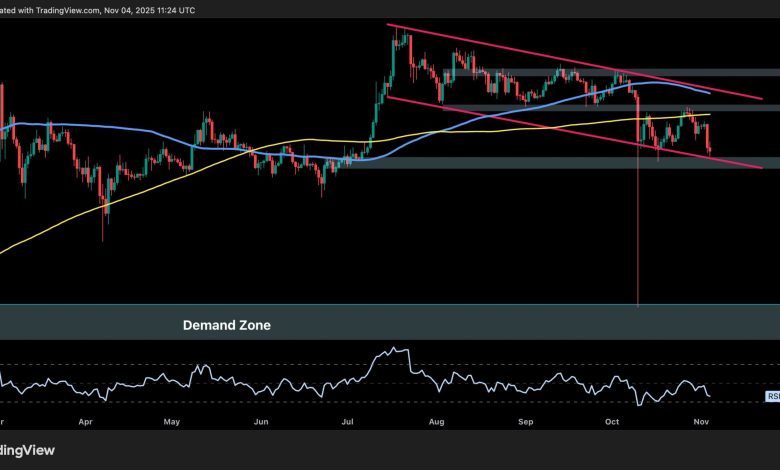Select the Oct label on the time axis
Screen dimensions: 780x470
[x=611, y=422]
